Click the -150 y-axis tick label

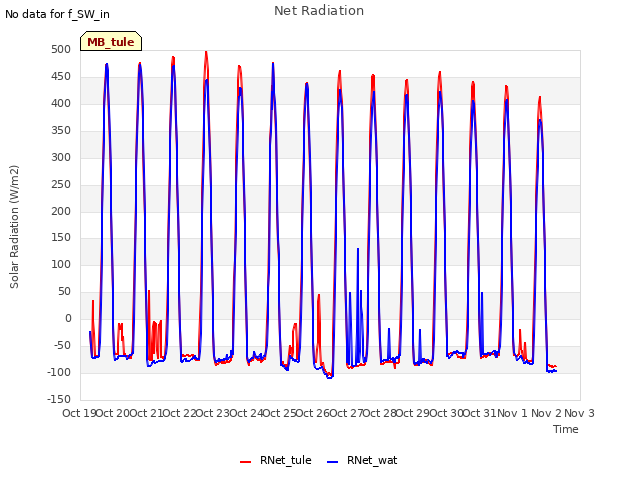(x=59, y=400)
